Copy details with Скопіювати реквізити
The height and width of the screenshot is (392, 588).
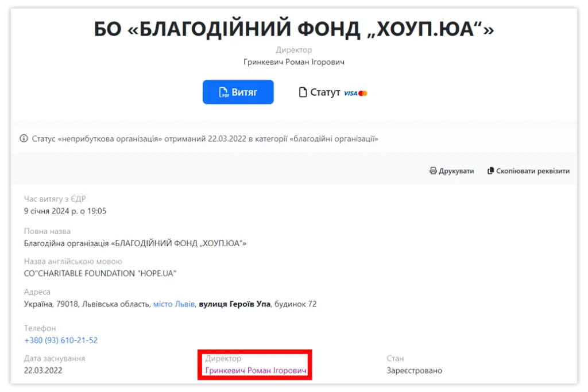pyautogui.click(x=532, y=171)
